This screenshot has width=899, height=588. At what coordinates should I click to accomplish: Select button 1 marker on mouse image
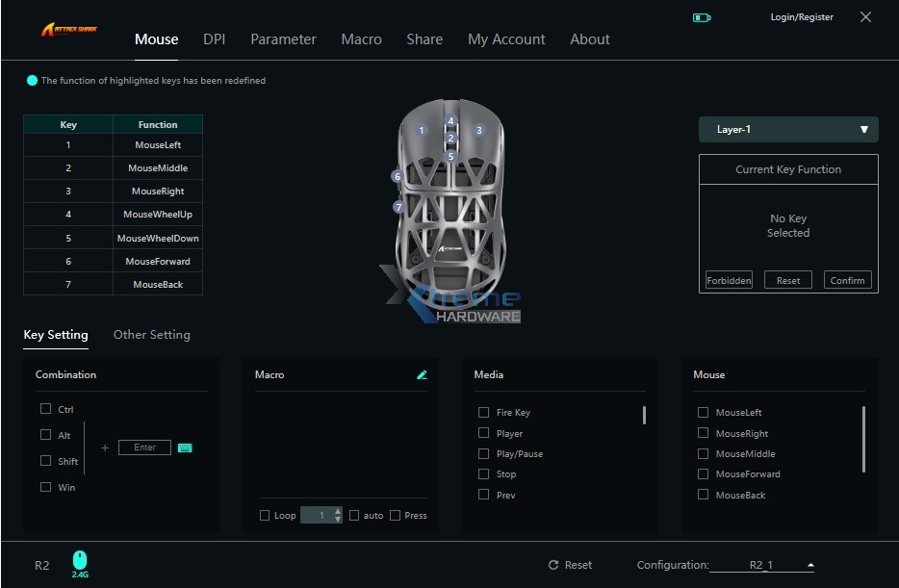pyautogui.click(x=421, y=130)
